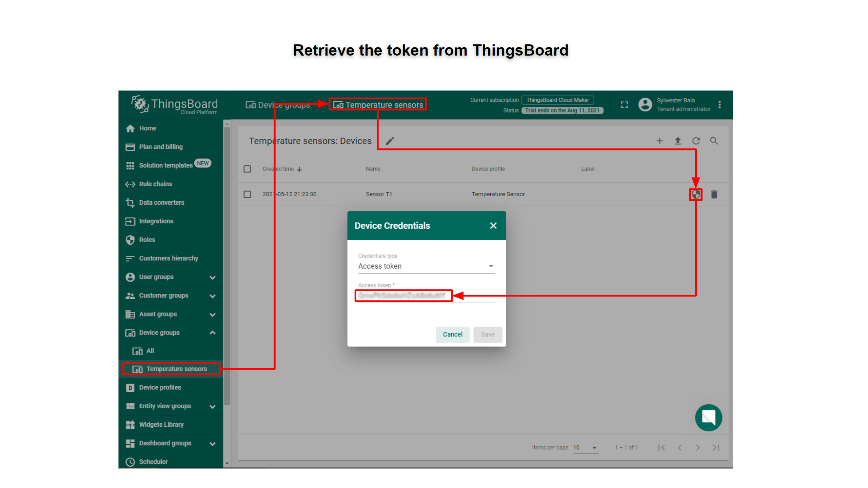Click the Access token input field
The height and width of the screenshot is (488, 868).
(403, 296)
